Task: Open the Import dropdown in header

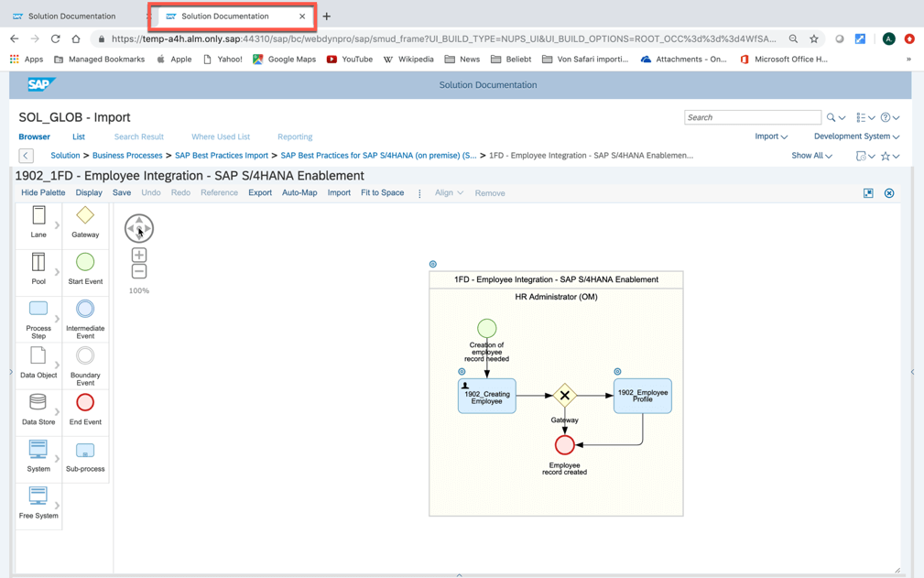Action: point(771,136)
